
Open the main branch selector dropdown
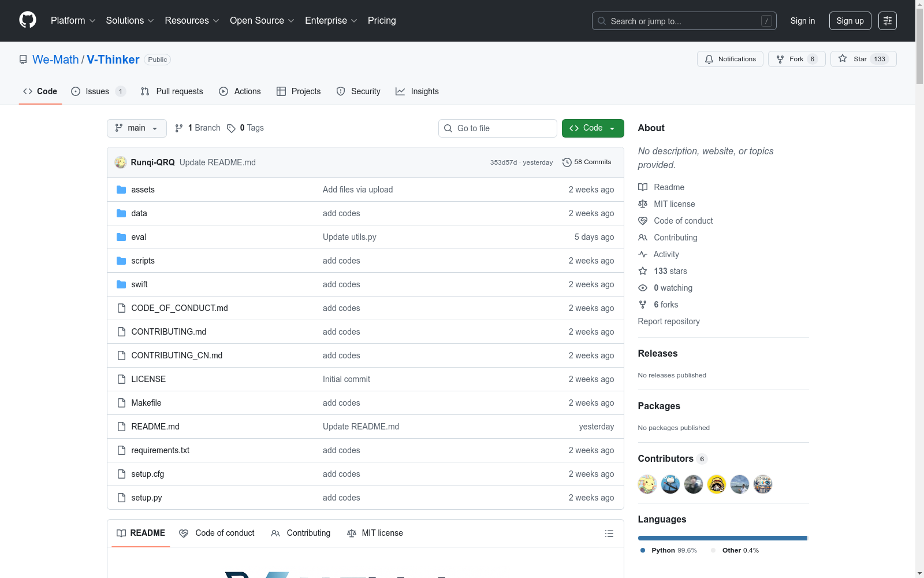(137, 128)
